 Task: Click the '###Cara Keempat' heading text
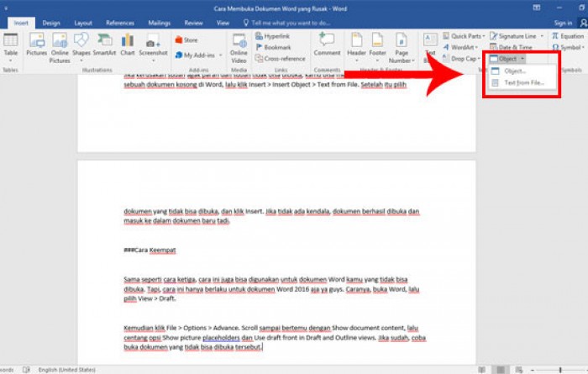tap(150, 250)
